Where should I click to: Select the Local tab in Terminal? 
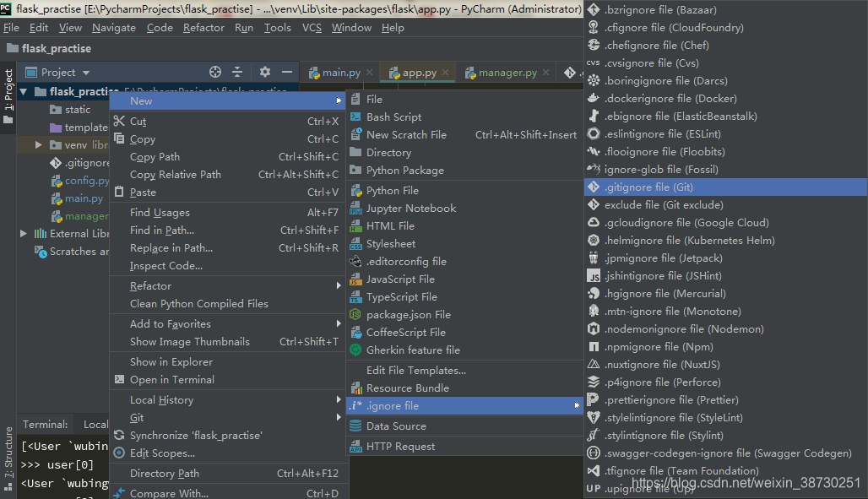(95, 424)
